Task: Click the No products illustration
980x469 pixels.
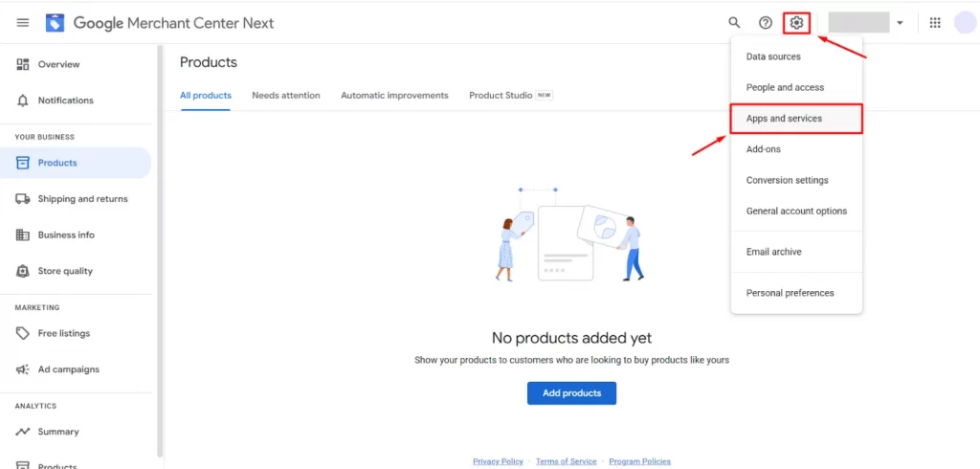Action: (x=569, y=235)
